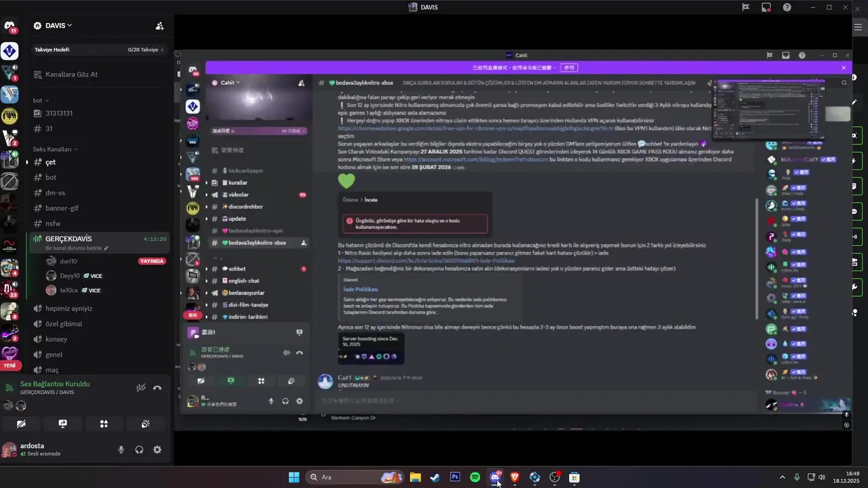This screenshot has width=868, height=488.
Task: Click the YAYINDA badge next to dari10
Action: click(152, 261)
